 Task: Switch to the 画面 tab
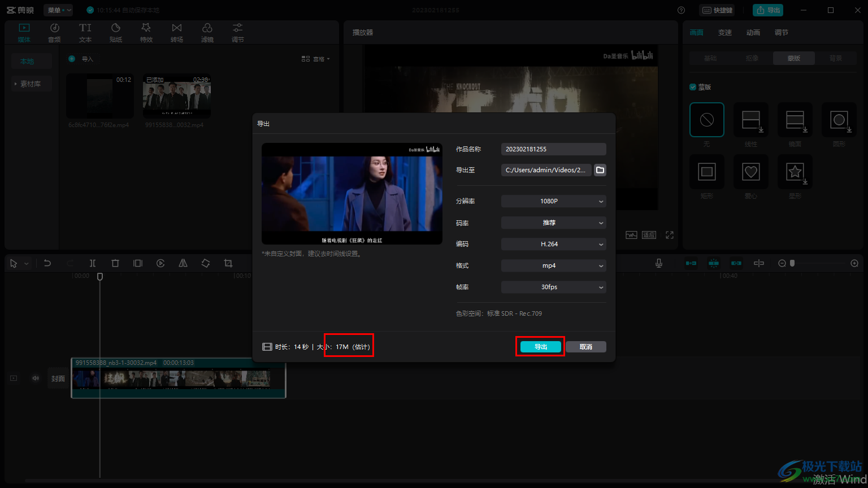pyautogui.click(x=697, y=33)
